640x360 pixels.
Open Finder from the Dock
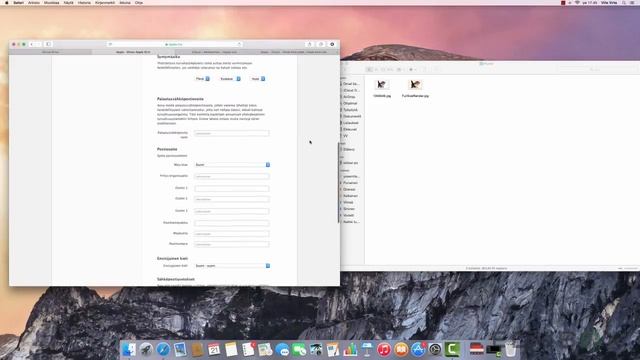click(129, 350)
